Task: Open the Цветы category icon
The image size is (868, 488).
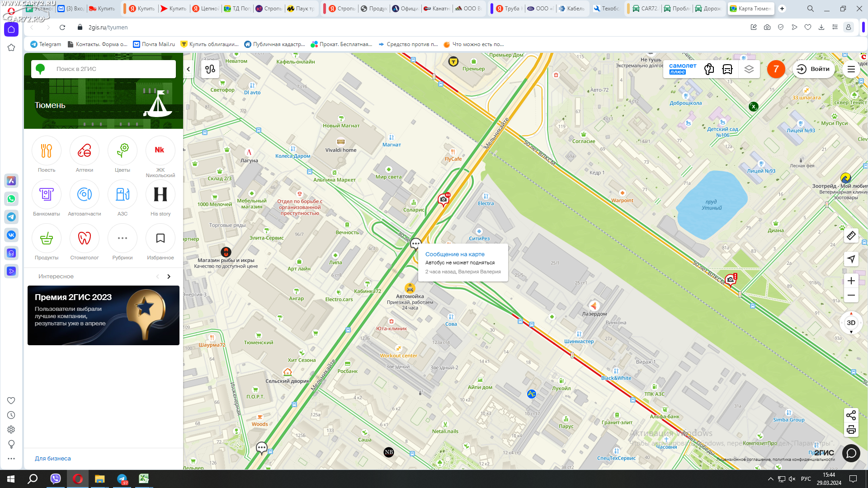Action: click(x=123, y=150)
